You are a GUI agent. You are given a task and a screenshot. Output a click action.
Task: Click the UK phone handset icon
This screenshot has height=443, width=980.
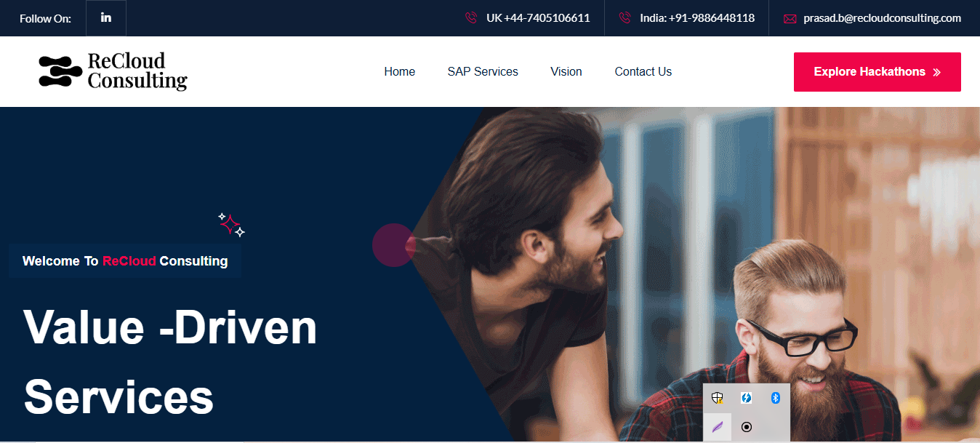click(471, 18)
